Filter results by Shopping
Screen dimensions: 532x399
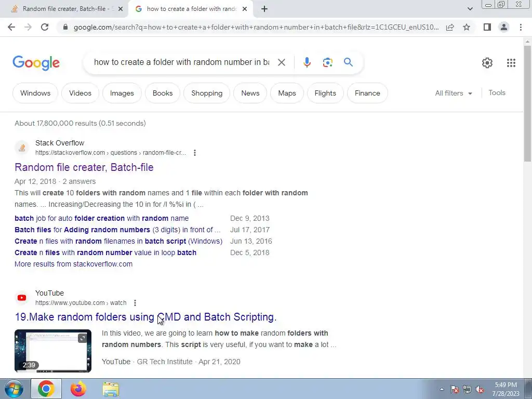coord(207,93)
